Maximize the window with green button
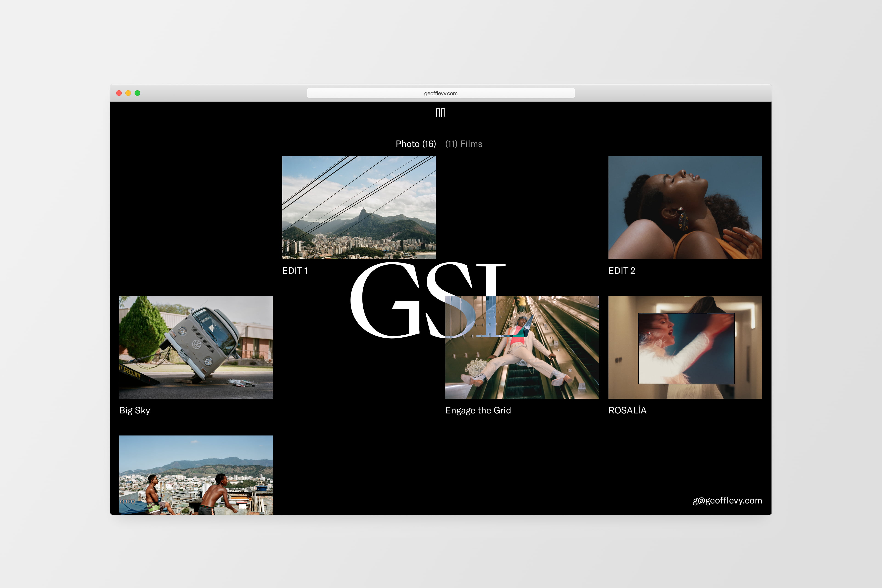Image resolution: width=882 pixels, height=588 pixels. (137, 93)
